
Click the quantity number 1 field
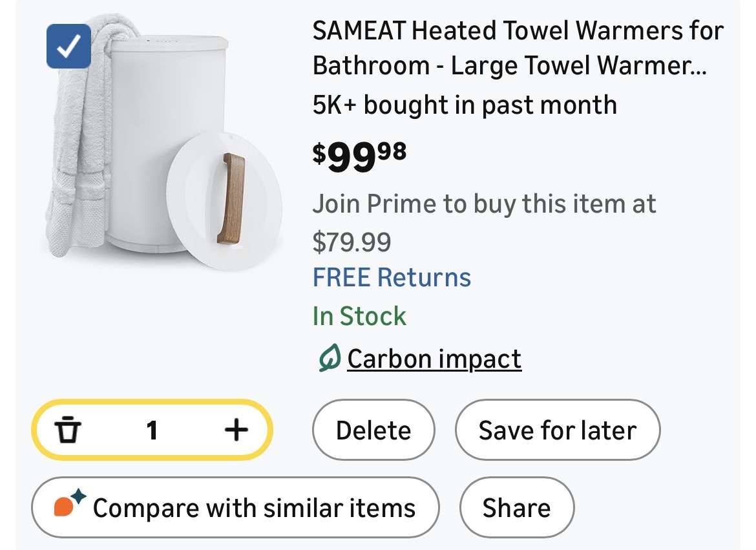click(152, 430)
